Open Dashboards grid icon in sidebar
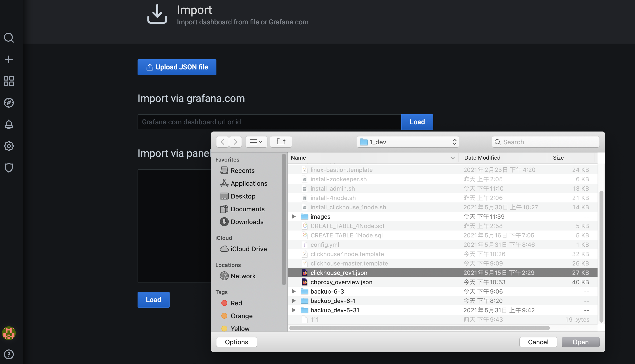Screen dimensions: 635x364 (x=9, y=81)
